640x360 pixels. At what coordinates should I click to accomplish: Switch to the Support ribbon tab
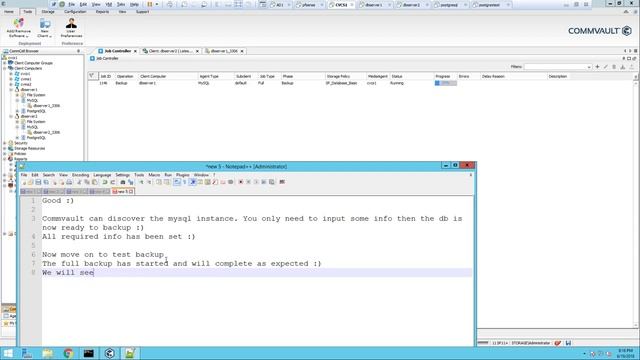click(142, 12)
